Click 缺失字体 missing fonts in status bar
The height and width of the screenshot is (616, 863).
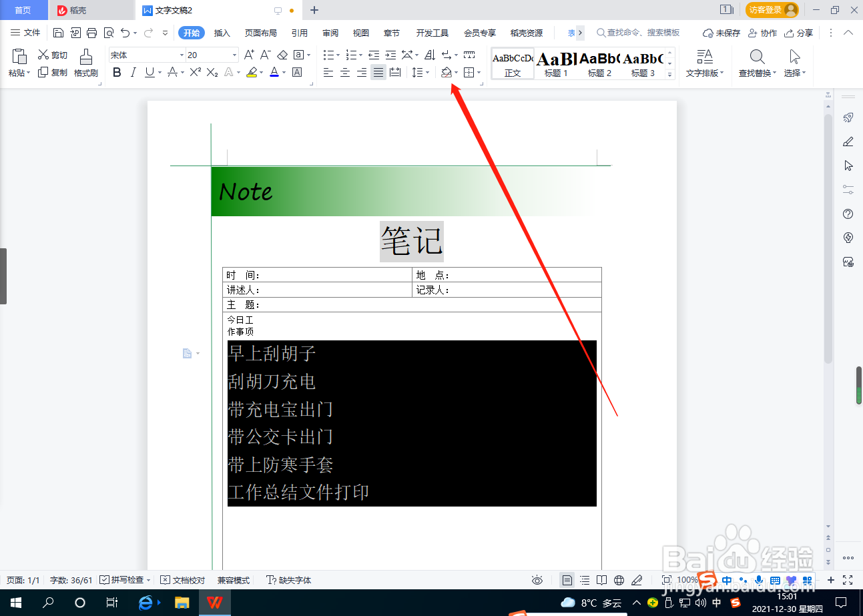pyautogui.click(x=289, y=580)
